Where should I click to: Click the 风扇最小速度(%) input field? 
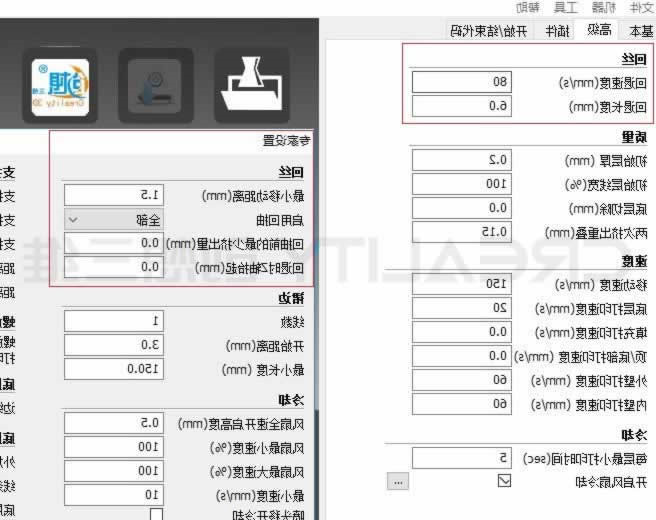[114, 447]
